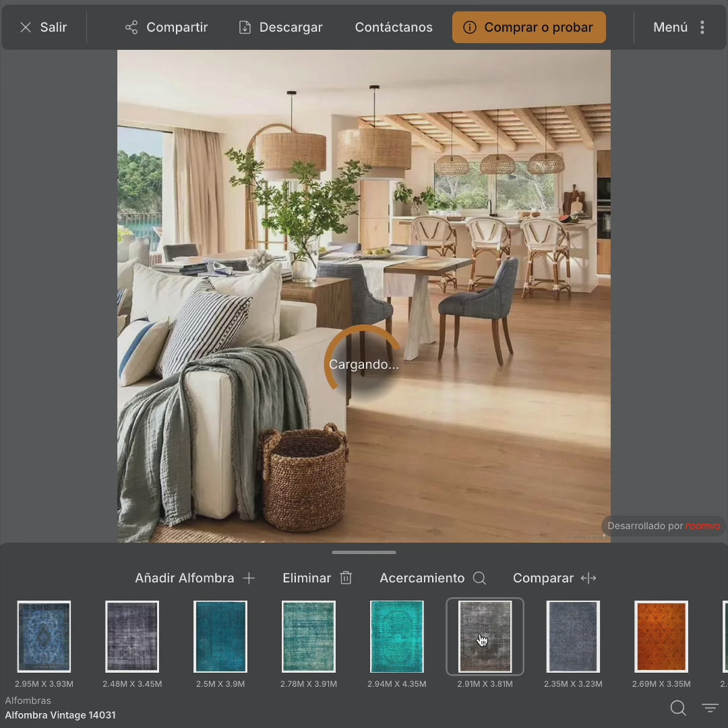
Task: Click the 2.94M X 4.35M size label
Action: tap(397, 684)
